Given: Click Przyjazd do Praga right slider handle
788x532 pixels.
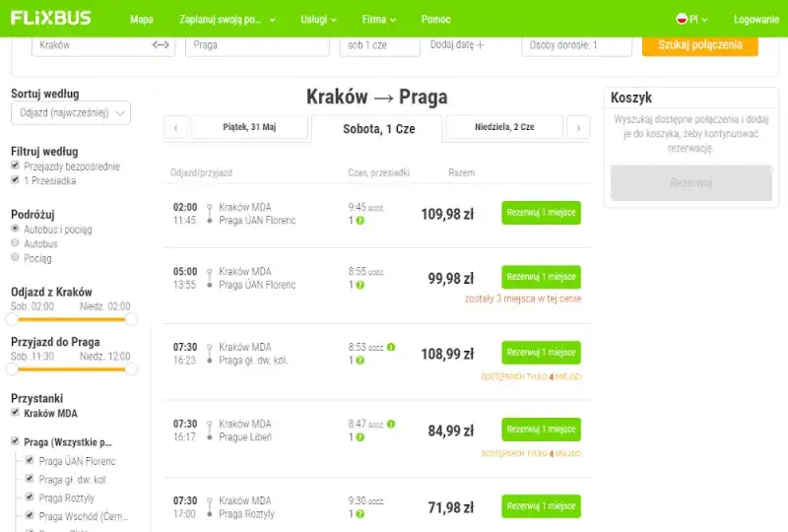Looking at the screenshot, I should pyautogui.click(x=131, y=369).
